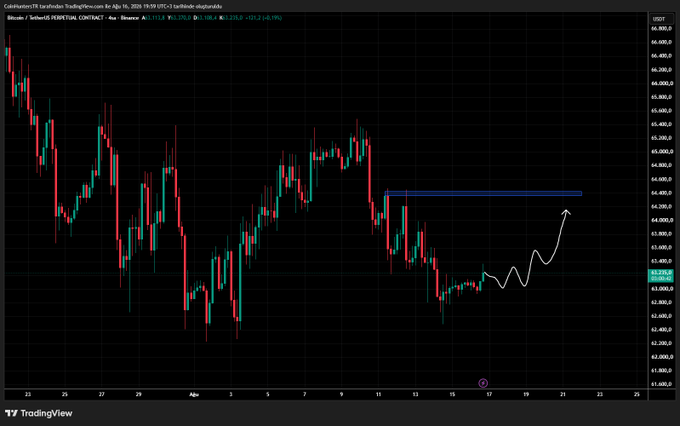Click the current price tag 63,235.0 on the price axis
Viewport: 680px width, 426px height.
(x=661, y=275)
